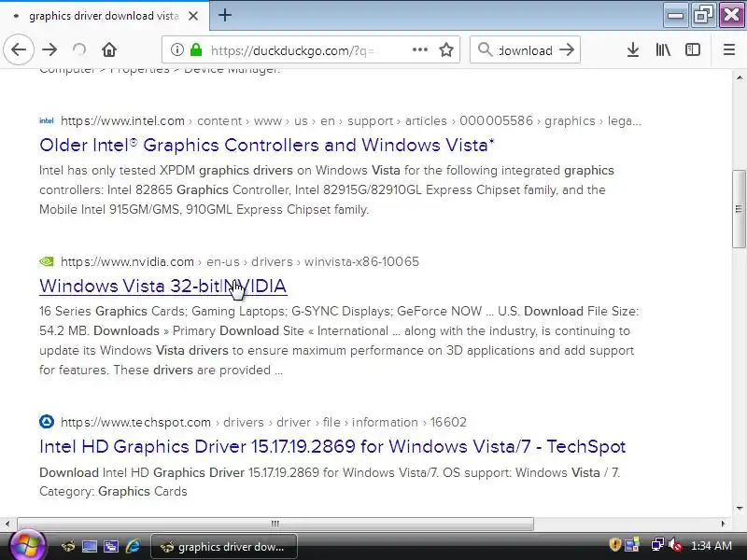Click Show Desktop quick launch icon

(x=89, y=547)
